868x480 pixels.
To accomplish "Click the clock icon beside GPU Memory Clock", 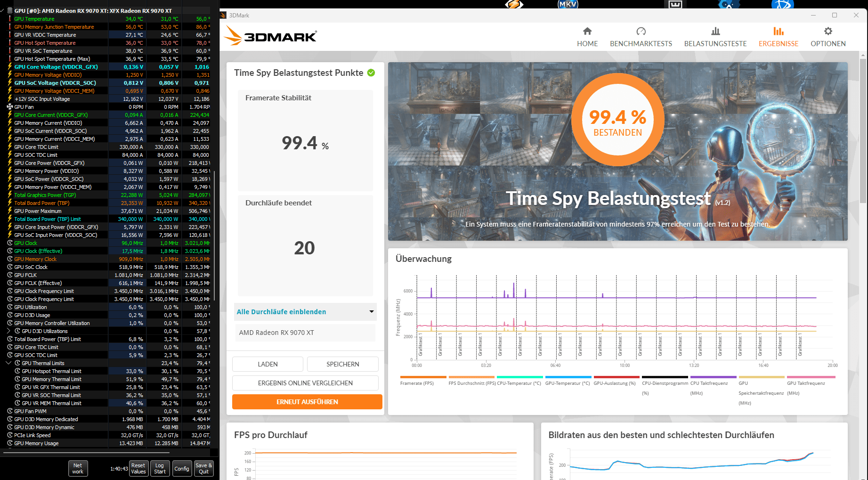I will click(10, 259).
